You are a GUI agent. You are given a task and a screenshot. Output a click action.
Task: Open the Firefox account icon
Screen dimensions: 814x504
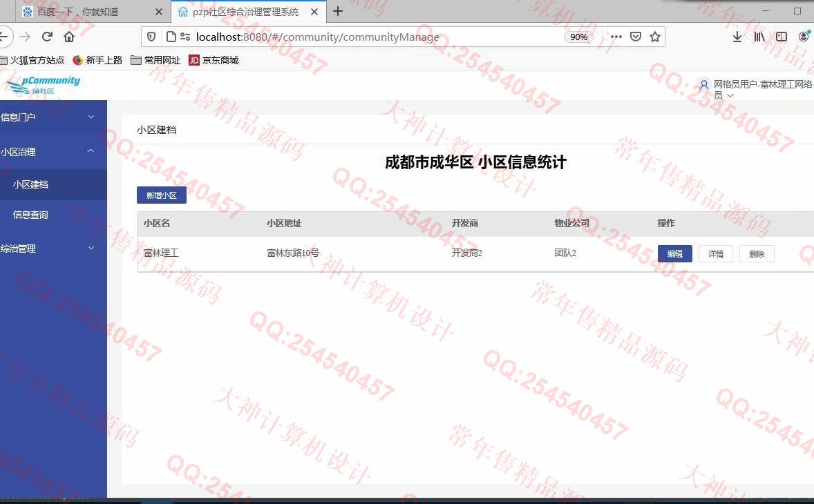pos(804,37)
